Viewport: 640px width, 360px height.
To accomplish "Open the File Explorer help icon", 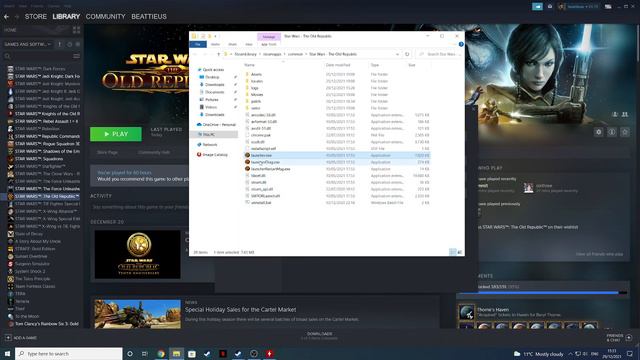I will (x=461, y=44).
